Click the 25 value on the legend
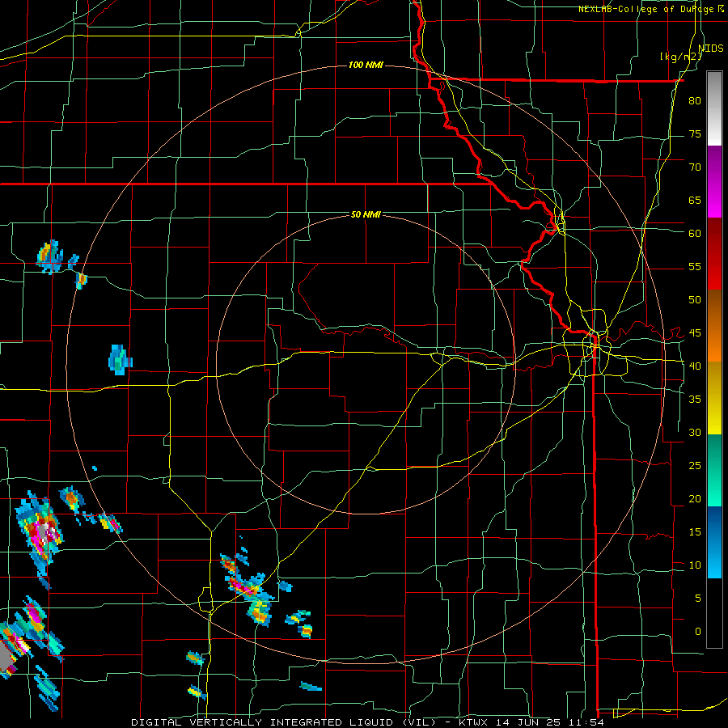This screenshot has height=728, width=728. tap(695, 466)
